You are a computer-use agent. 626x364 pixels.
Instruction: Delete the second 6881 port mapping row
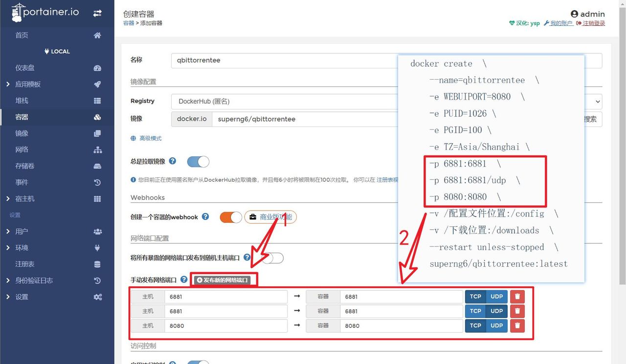[x=517, y=311]
